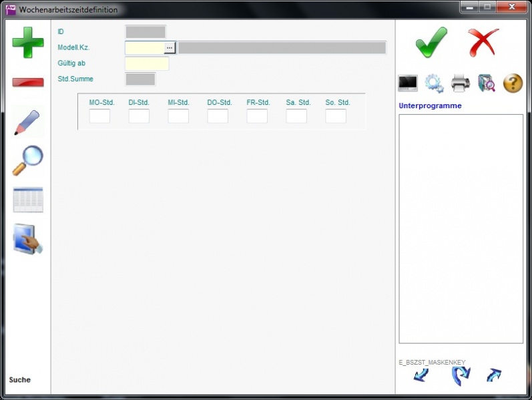This screenshot has height=400, width=532.
Task: Open the table list view icon
Action: pos(28,200)
